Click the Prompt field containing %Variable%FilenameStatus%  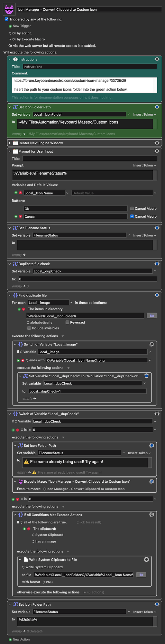[x=82, y=175]
